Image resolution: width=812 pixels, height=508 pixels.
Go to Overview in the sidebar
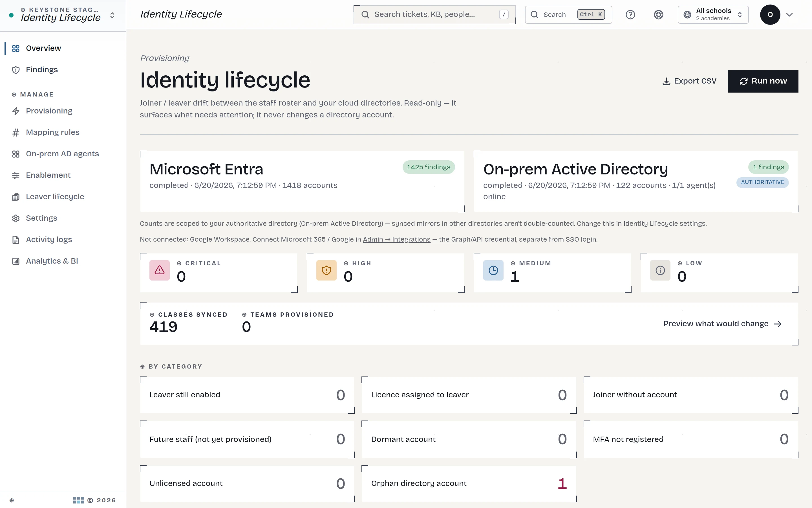(x=63, y=48)
